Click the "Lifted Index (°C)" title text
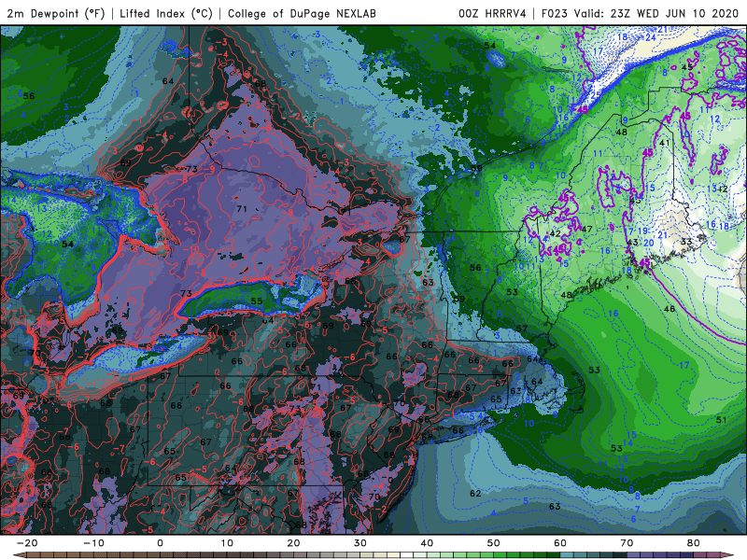 [x=166, y=13]
